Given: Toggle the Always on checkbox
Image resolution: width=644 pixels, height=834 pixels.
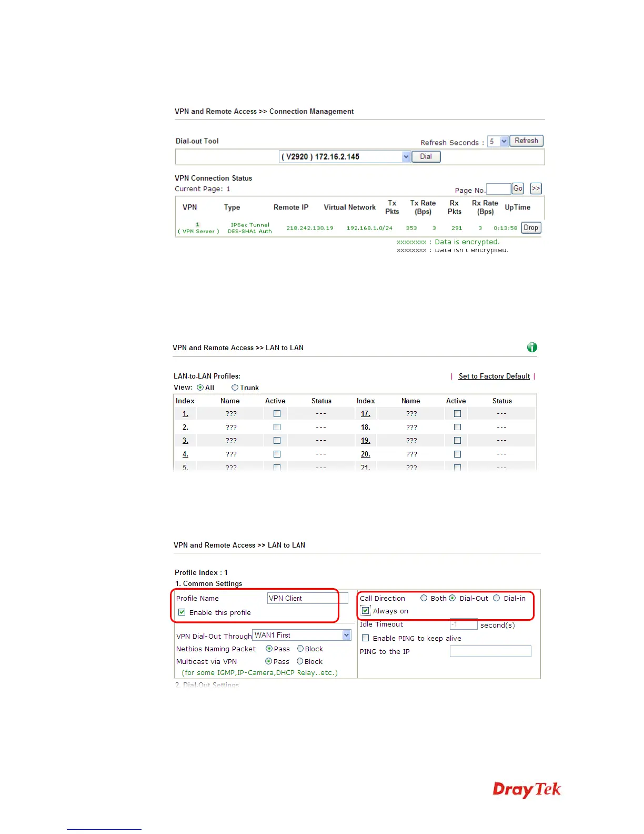Looking at the screenshot, I should click(366, 611).
